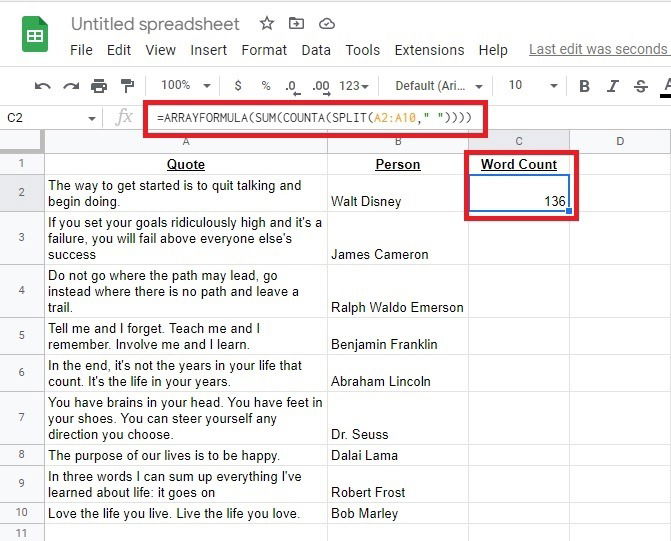The image size is (671, 541).
Task: Select the Benjamin Franklin cell
Action: (398, 336)
